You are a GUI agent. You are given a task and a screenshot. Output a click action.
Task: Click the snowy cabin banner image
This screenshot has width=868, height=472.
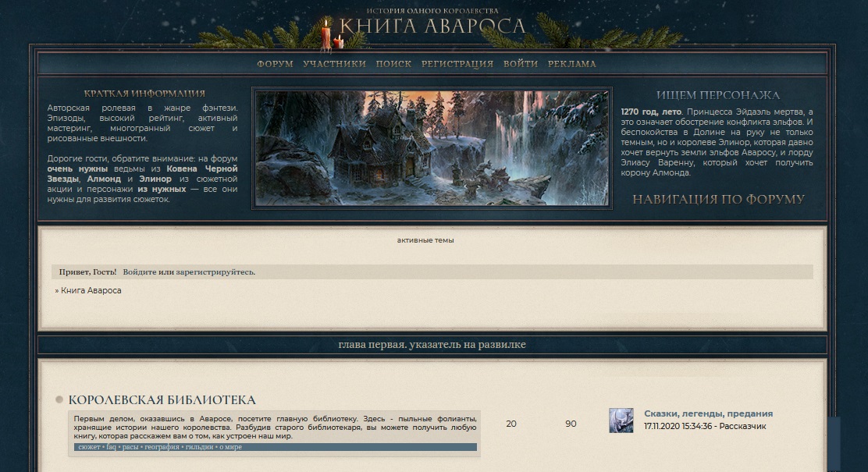point(432,148)
